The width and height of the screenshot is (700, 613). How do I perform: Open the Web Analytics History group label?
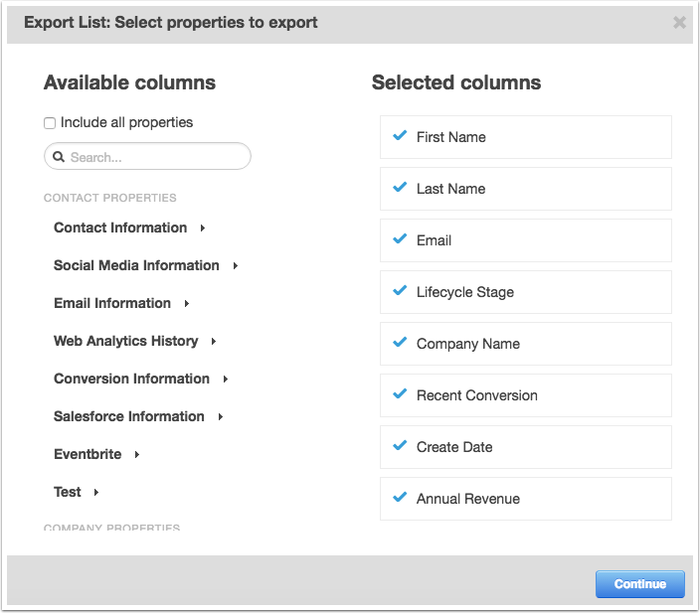(126, 341)
